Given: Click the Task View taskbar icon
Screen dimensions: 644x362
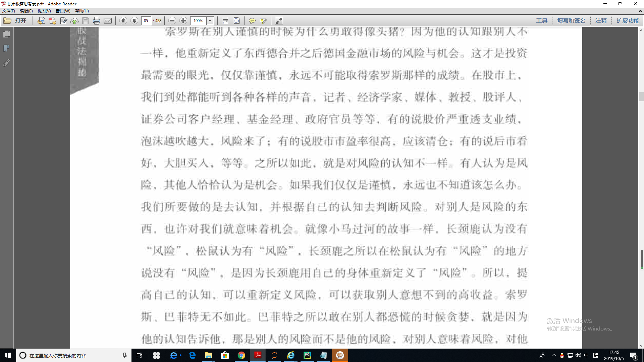Looking at the screenshot, I should point(140,355).
